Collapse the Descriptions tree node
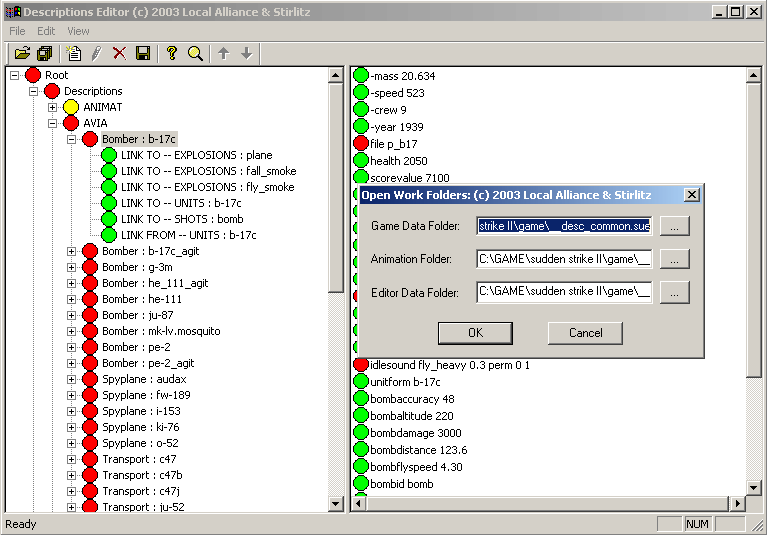This screenshot has height=535, width=767. point(33,91)
